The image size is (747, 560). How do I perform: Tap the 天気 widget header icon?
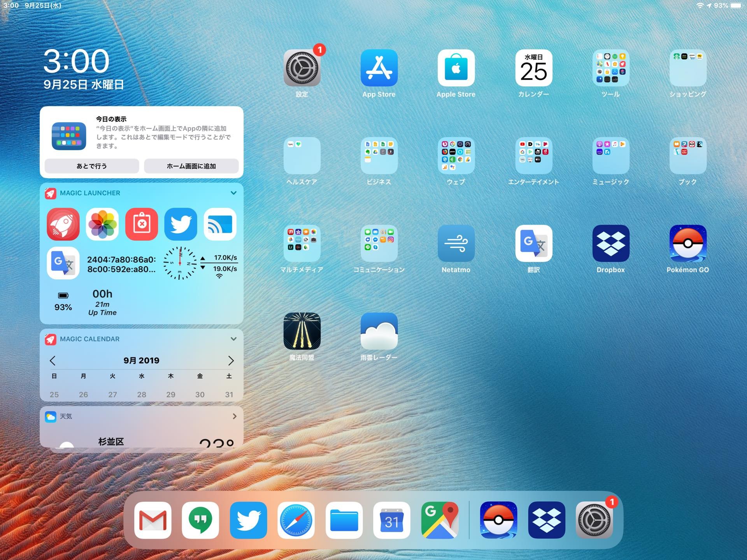point(51,417)
